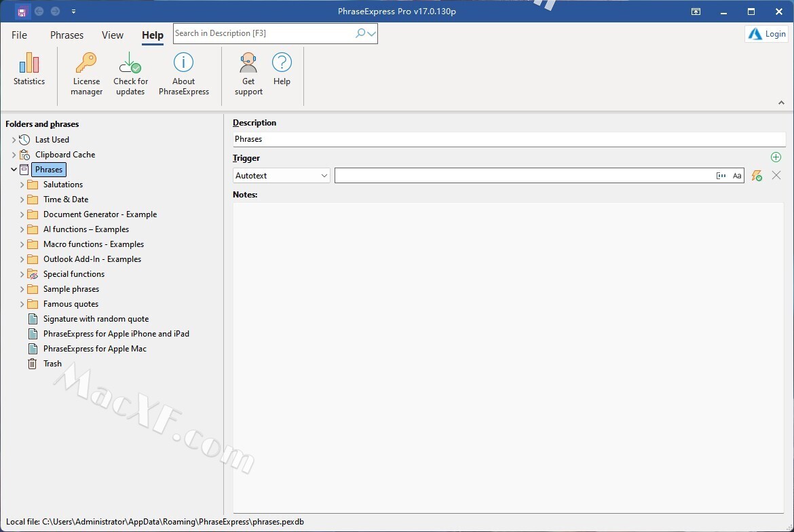The width and height of the screenshot is (794, 532).
Task: Click the search magnifier icon
Action: pyautogui.click(x=360, y=33)
